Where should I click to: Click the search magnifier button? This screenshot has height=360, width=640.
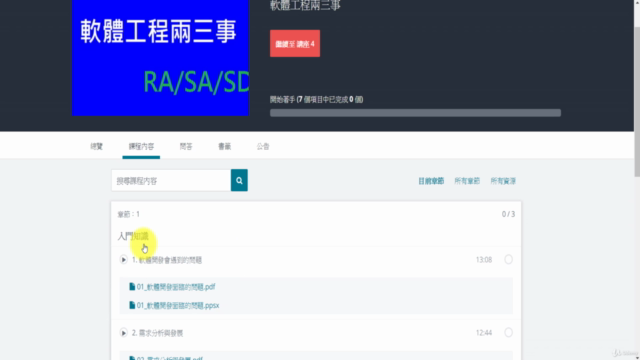tap(239, 180)
